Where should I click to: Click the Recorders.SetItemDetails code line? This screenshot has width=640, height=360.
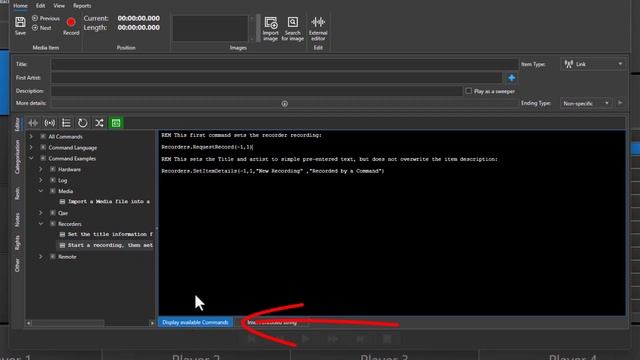(273, 171)
